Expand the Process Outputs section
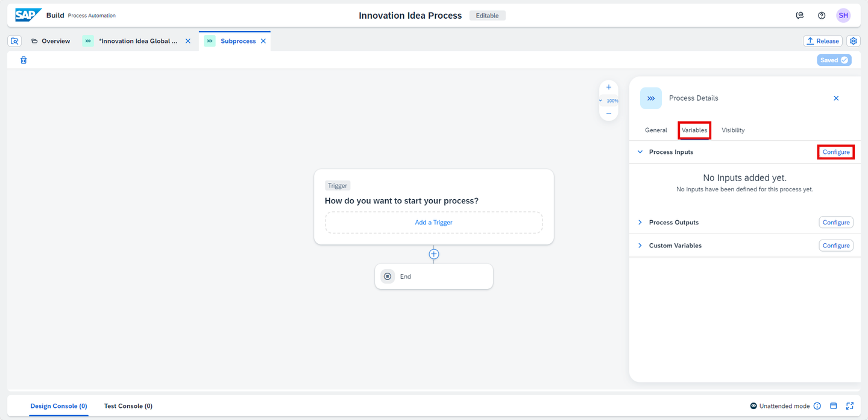This screenshot has height=420, width=868. [x=640, y=223]
